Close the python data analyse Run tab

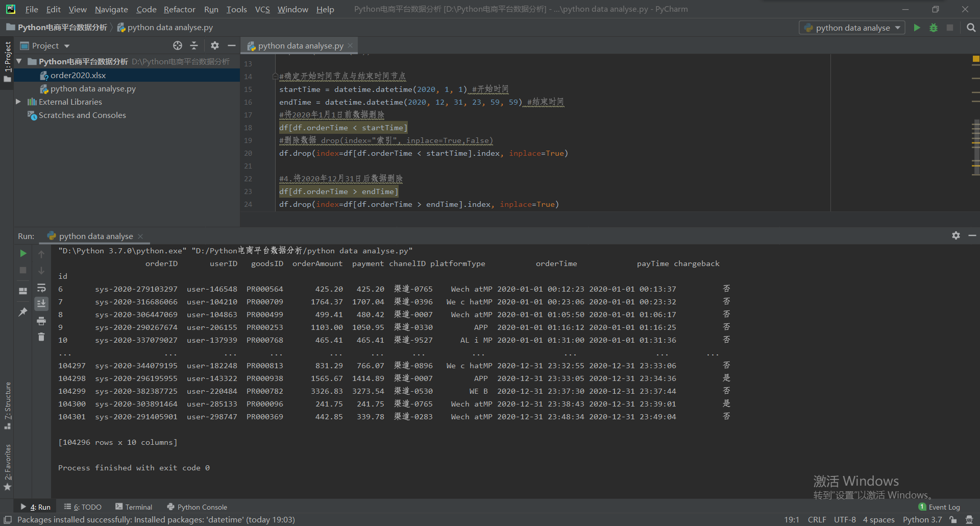[140, 236]
